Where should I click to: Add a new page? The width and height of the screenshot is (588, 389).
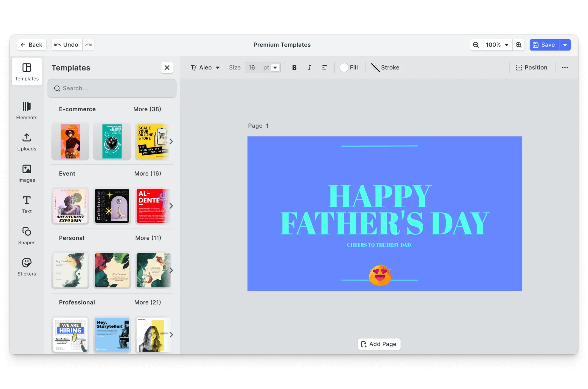point(379,344)
